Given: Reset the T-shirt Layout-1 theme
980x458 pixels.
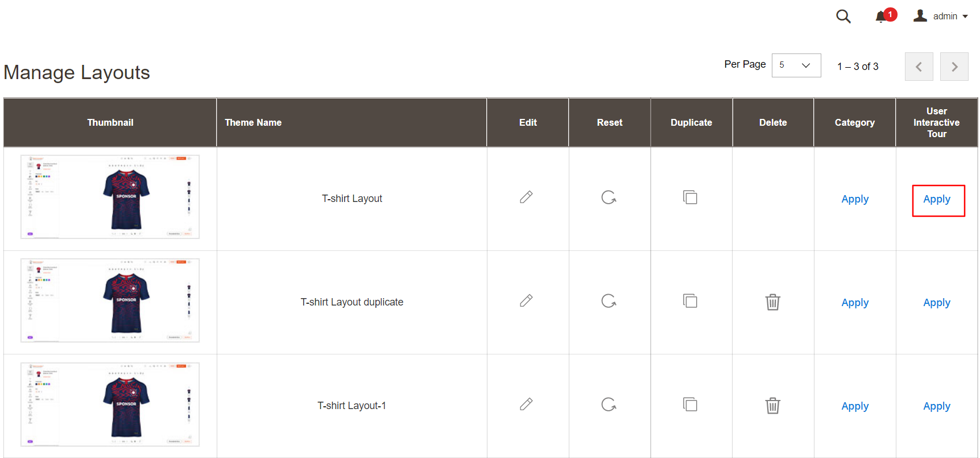Looking at the screenshot, I should pos(609,405).
